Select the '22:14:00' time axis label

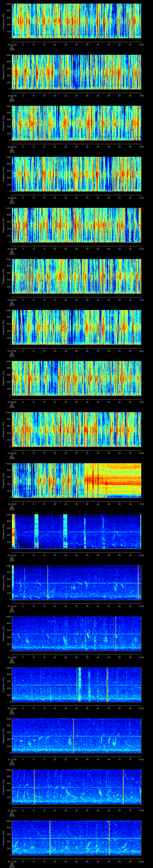click(x=12, y=708)
